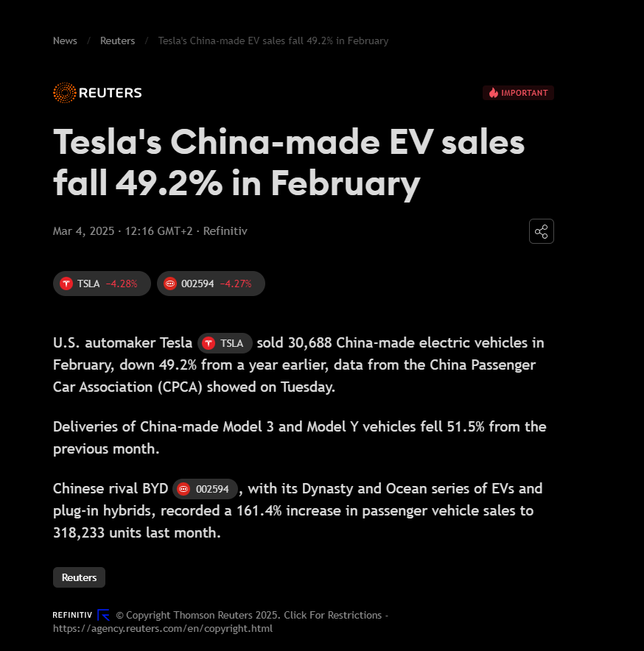The height and width of the screenshot is (651, 644).
Task: Click Tesla logo in TSLA ticker chip
Action: click(66, 284)
